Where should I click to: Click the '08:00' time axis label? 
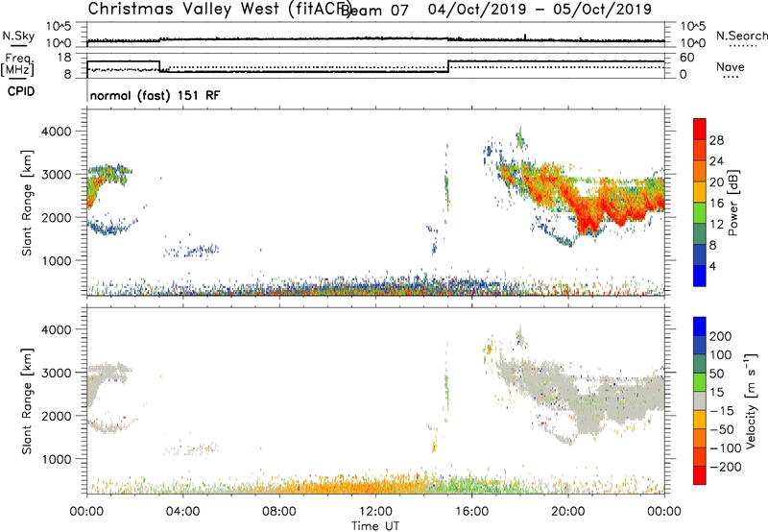pos(279,512)
